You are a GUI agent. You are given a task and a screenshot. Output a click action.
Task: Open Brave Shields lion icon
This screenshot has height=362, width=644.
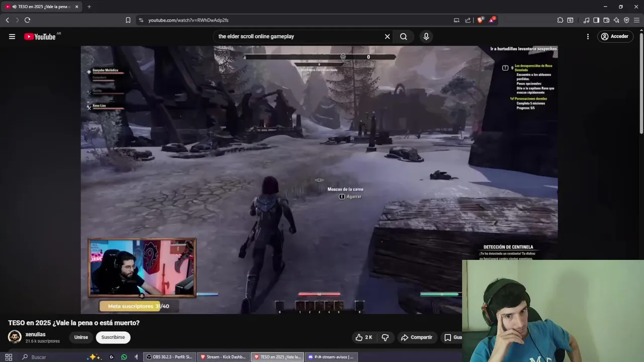pos(480,20)
